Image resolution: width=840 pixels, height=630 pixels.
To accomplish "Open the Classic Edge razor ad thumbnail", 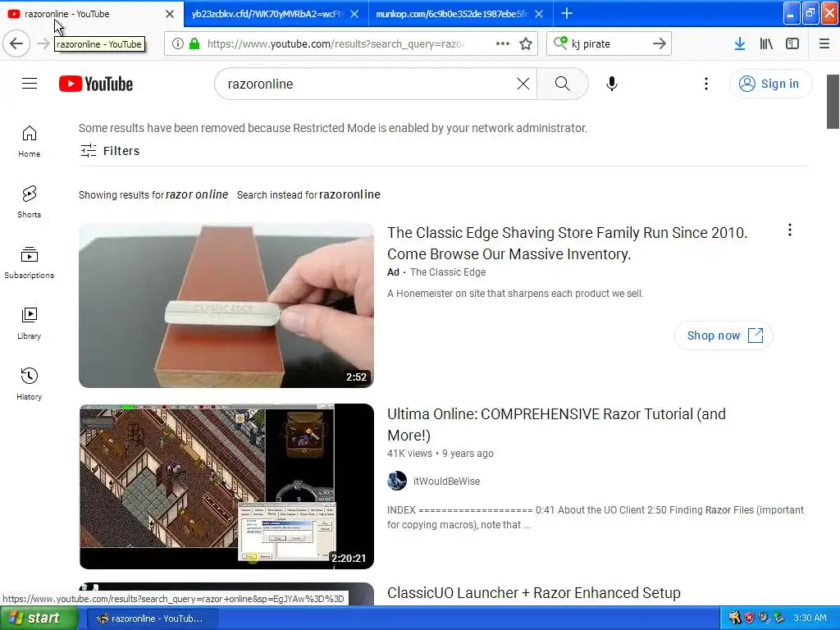I will click(x=226, y=305).
